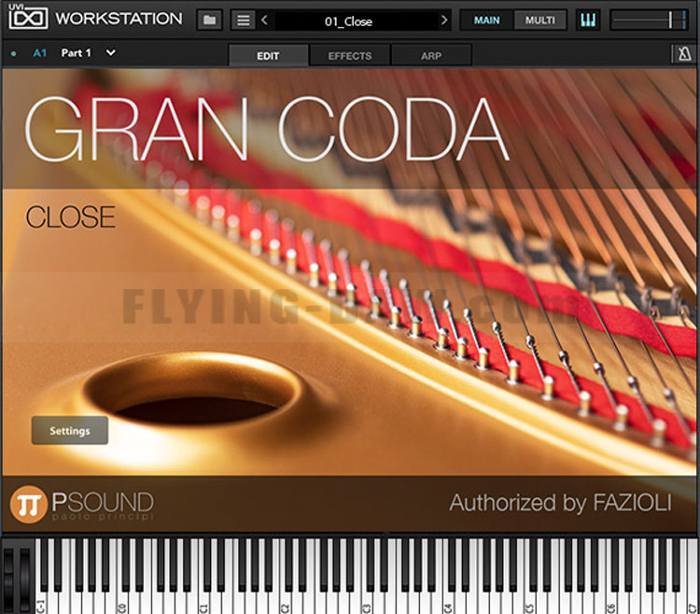
Task: Go to previous preset arrow
Action: pos(265,21)
